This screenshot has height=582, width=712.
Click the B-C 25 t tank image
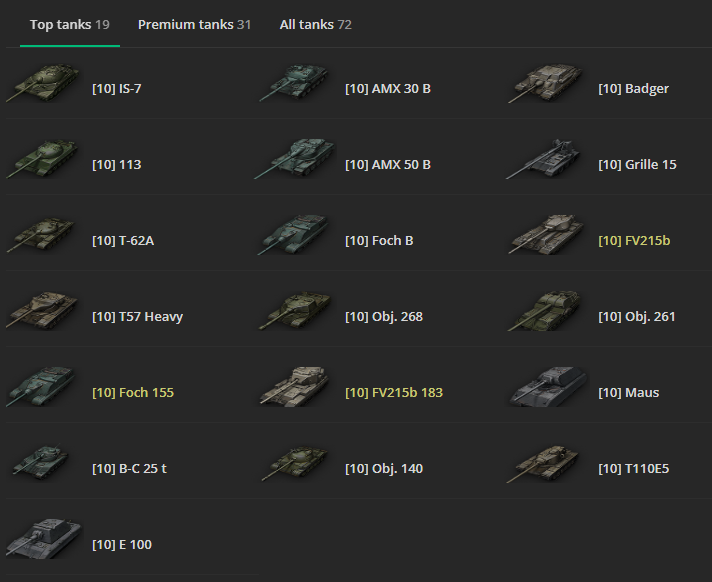(x=41, y=462)
